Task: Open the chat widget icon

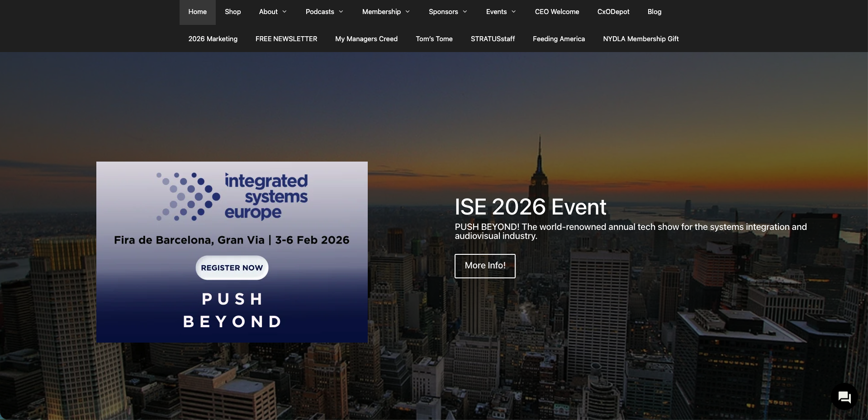Action: pos(844,397)
